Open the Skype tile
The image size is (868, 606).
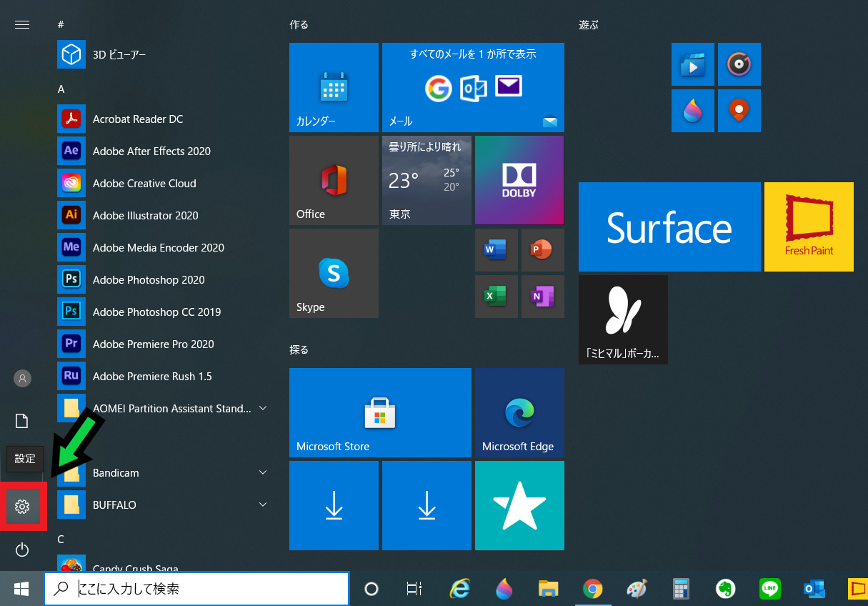click(334, 273)
